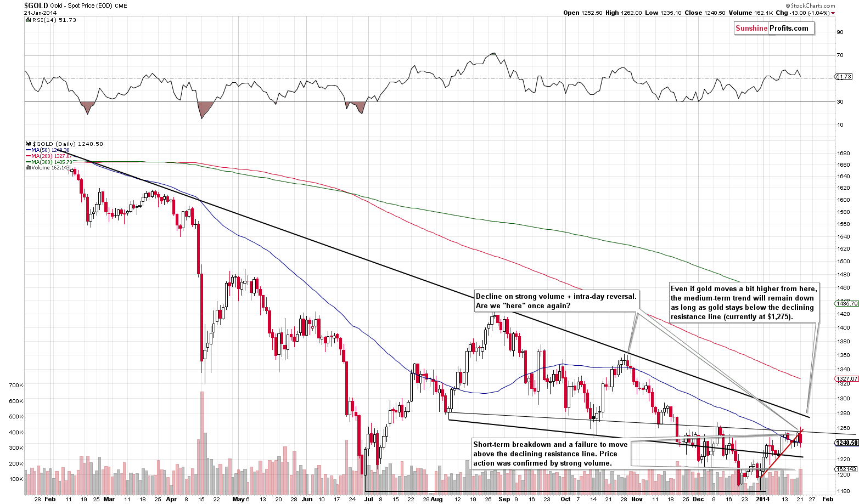Click the 1200 price axis label
This screenshot has width=859, height=504.
point(843,474)
